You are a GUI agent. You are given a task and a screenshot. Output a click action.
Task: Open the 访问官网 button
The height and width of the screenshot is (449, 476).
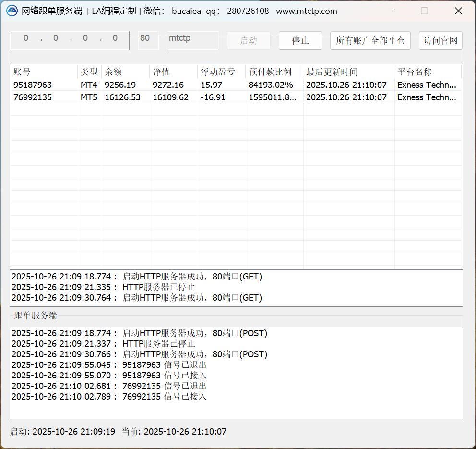440,41
